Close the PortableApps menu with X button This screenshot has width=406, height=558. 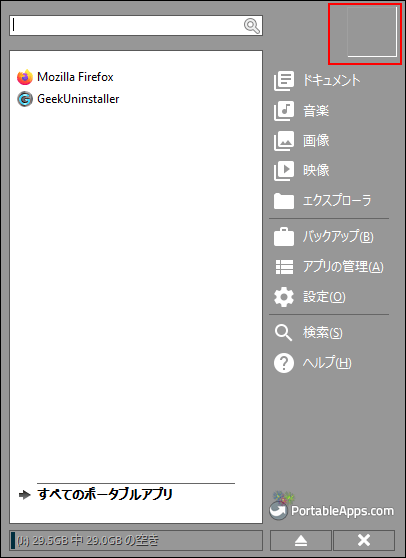[364, 541]
